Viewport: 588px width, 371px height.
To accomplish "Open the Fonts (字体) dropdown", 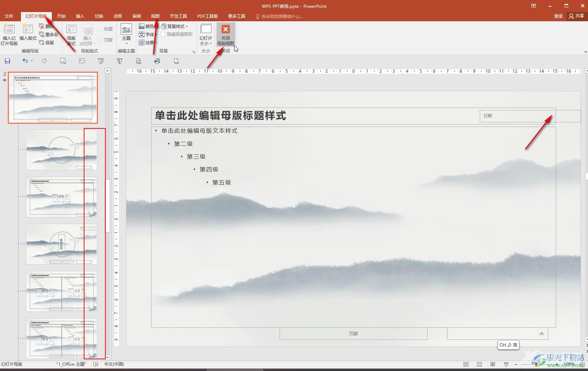I will (148, 34).
